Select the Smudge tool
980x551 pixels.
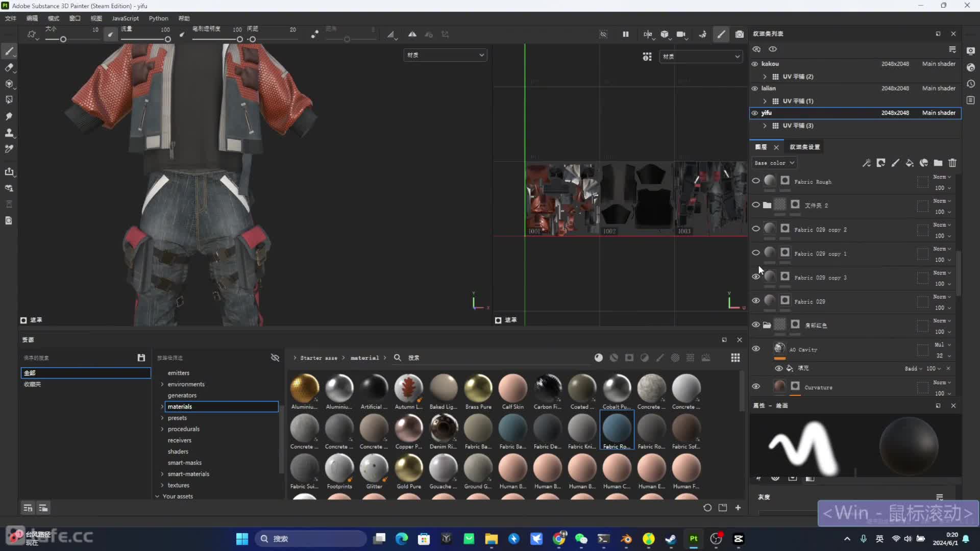click(x=9, y=116)
